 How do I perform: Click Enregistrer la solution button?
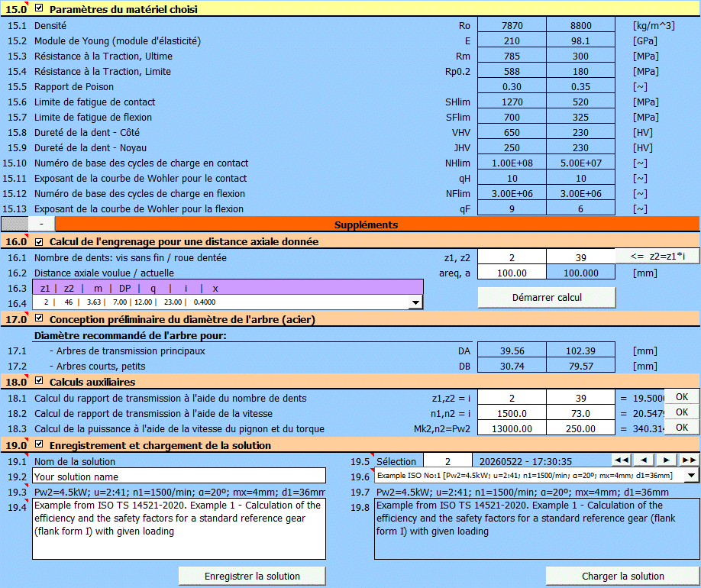pos(252,576)
